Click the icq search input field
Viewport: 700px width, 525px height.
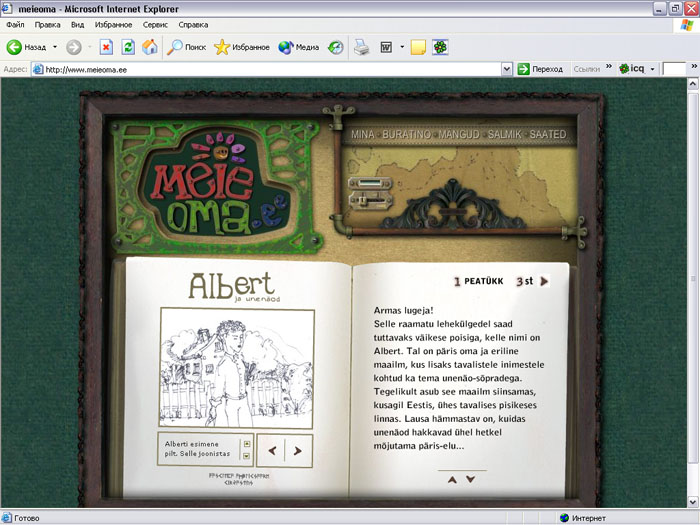pyautogui.click(x=675, y=69)
